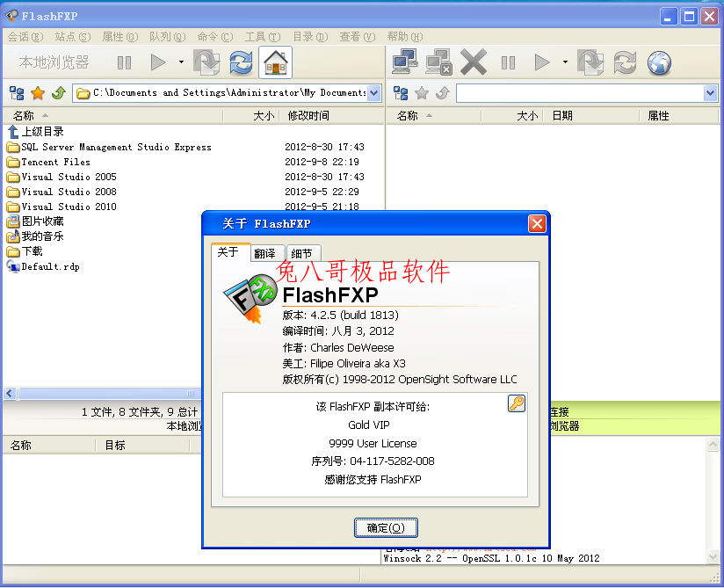Click the home icon to switch to local browser
The image size is (724, 588).
[x=275, y=62]
